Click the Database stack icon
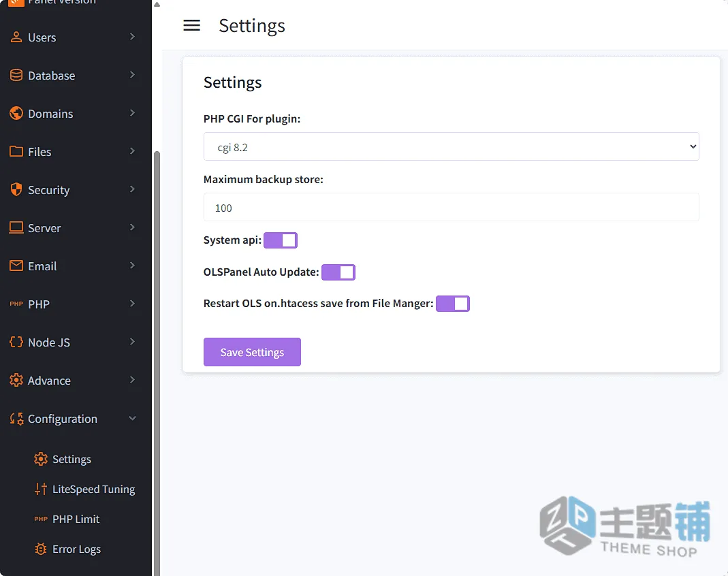 (16, 75)
